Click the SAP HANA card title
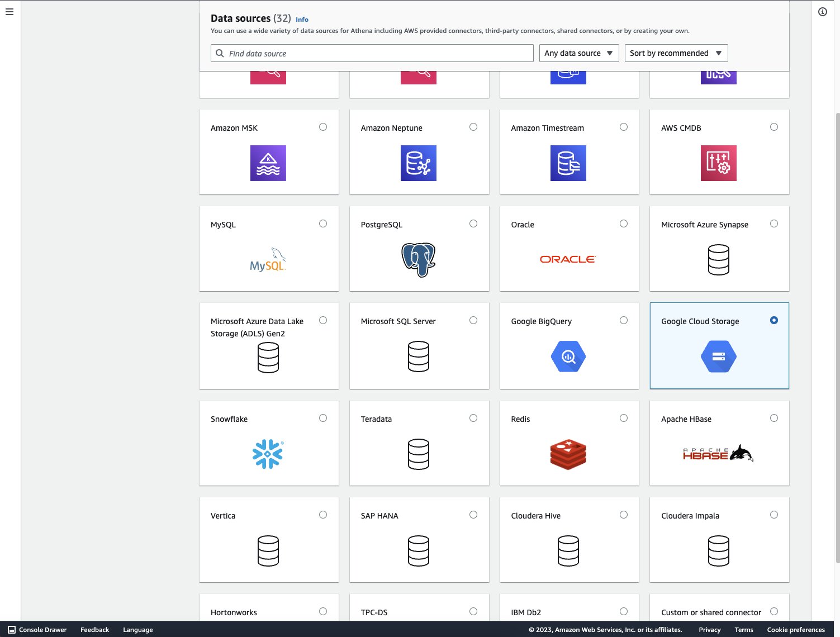This screenshot has height=637, width=840. (x=379, y=516)
